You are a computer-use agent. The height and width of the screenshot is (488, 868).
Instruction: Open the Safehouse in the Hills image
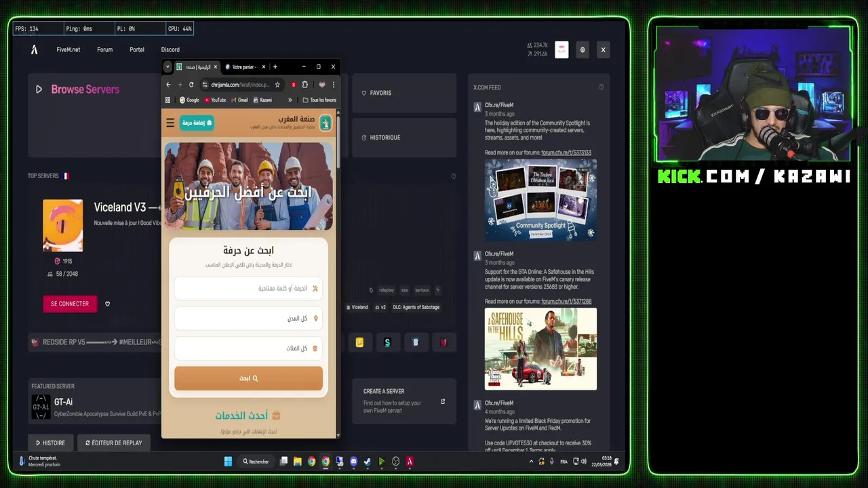(540, 349)
